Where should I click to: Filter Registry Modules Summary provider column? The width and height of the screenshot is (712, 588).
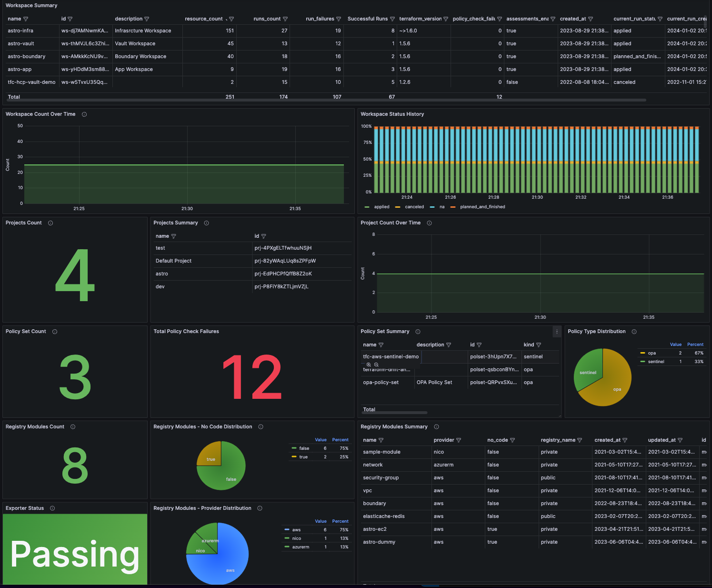[459, 440]
